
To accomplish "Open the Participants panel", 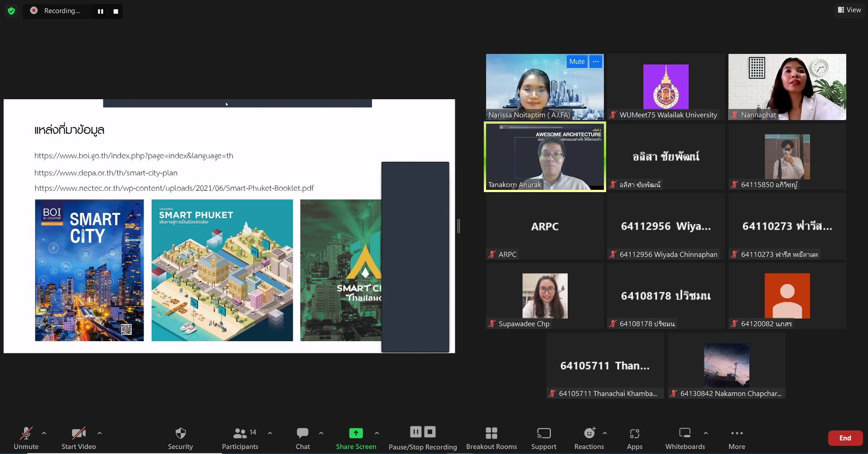I will (240, 434).
